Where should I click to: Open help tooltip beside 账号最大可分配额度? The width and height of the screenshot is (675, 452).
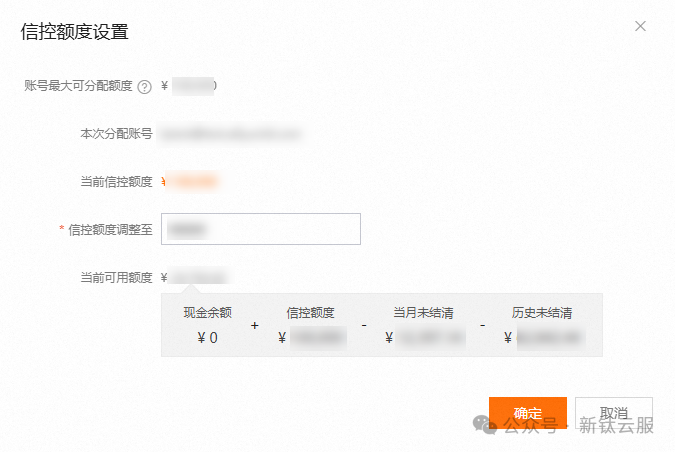pos(144,87)
